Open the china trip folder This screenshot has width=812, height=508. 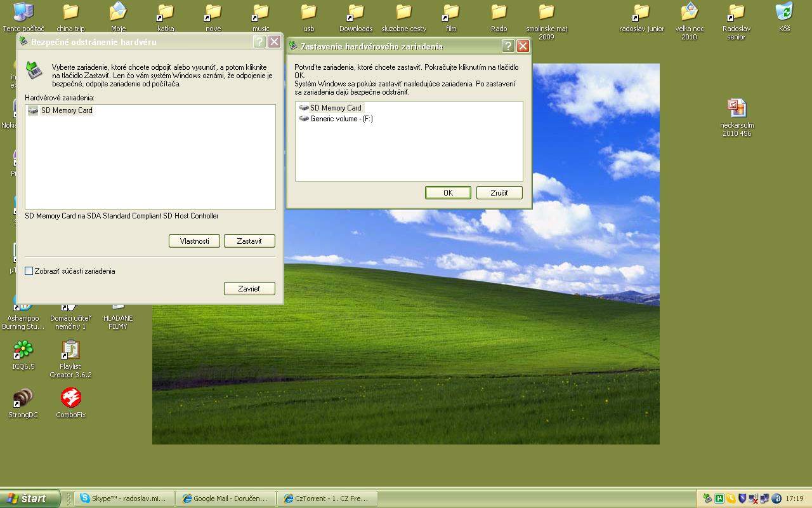tap(70, 13)
